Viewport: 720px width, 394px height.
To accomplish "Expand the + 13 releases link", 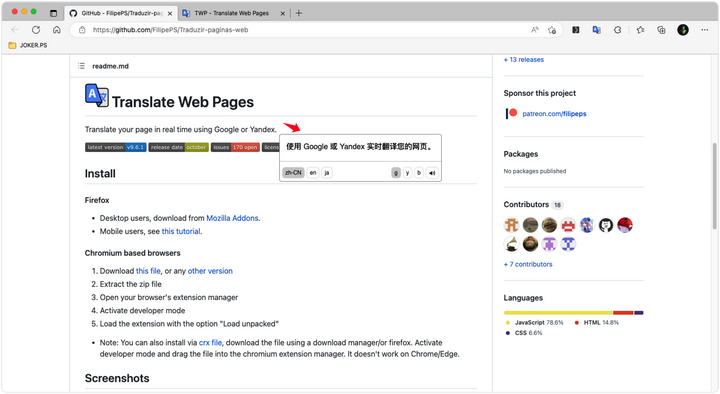I will click(524, 60).
